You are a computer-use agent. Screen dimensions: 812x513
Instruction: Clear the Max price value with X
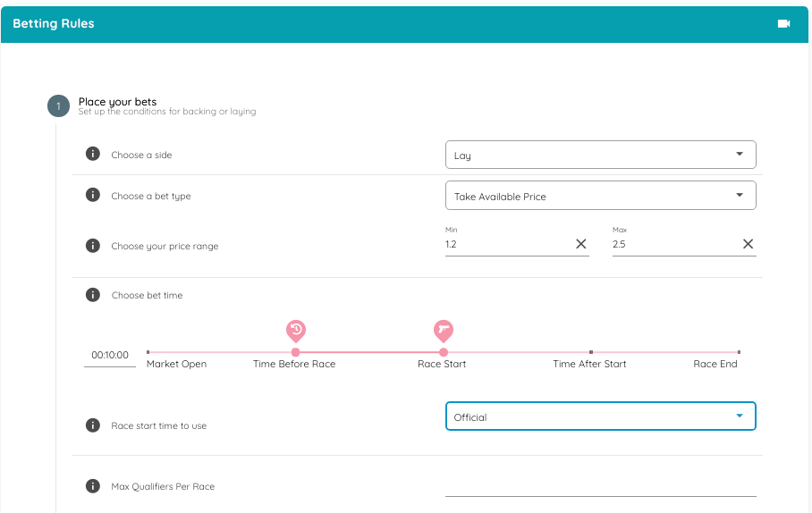pos(748,244)
